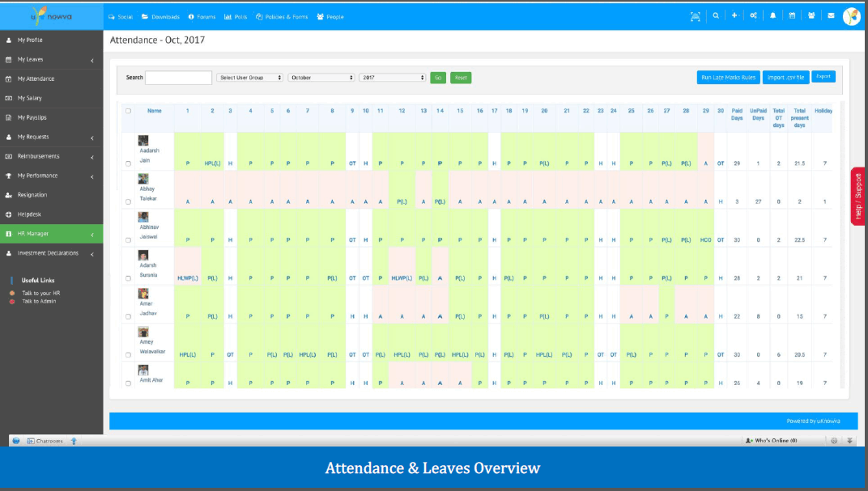Open the Chatrooms button in bottom bar

click(x=45, y=441)
